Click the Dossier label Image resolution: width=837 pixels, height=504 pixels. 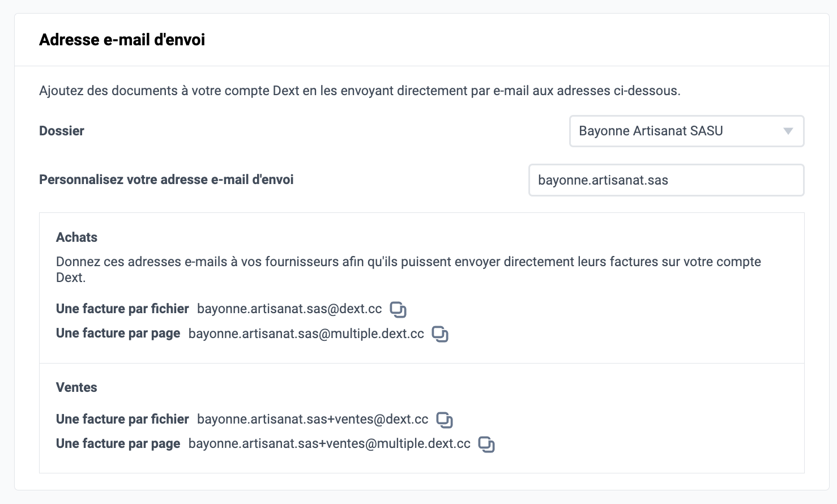tap(62, 131)
